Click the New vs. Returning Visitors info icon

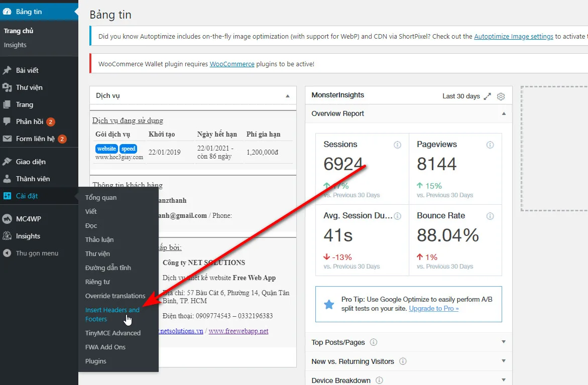pos(403,361)
